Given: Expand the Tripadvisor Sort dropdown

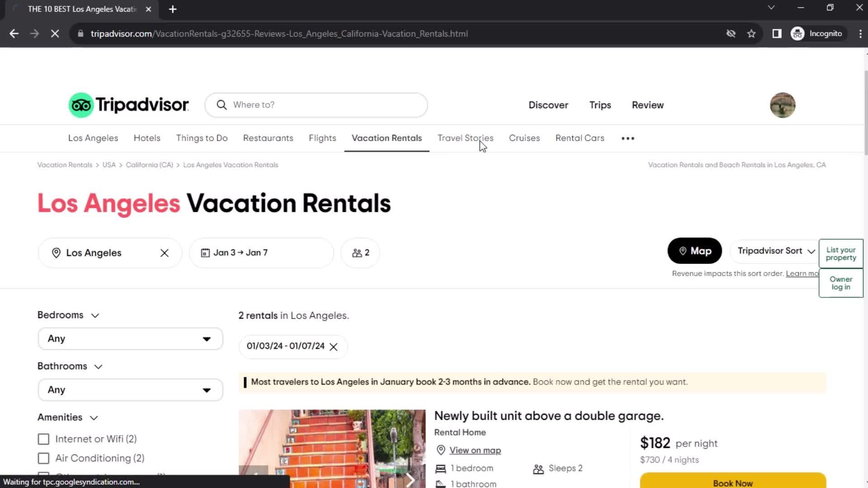Looking at the screenshot, I should [774, 250].
